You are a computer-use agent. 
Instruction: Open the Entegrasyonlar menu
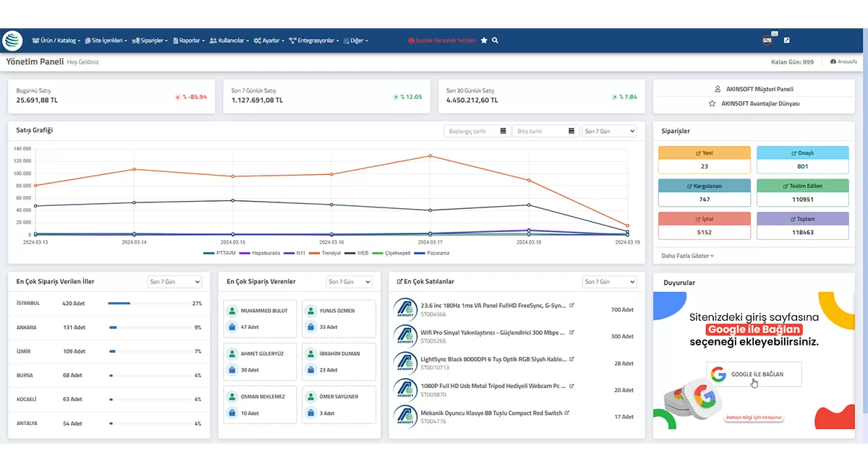pyautogui.click(x=315, y=40)
